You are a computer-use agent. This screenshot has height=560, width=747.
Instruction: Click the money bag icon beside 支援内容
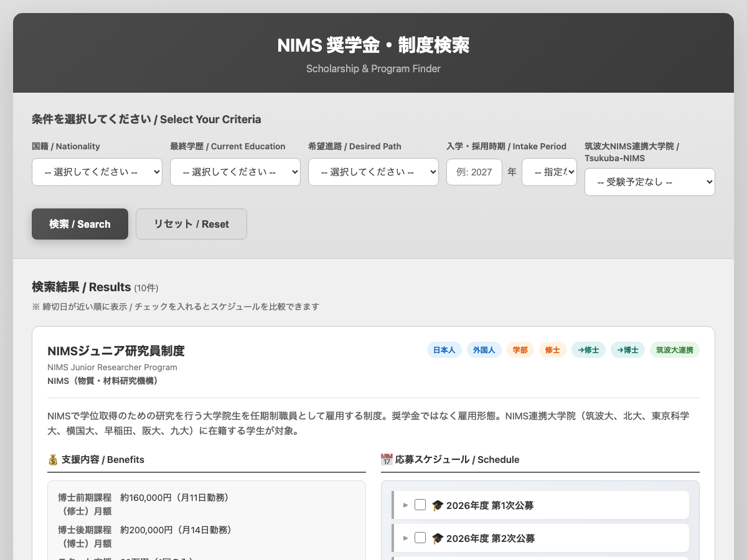[53, 460]
